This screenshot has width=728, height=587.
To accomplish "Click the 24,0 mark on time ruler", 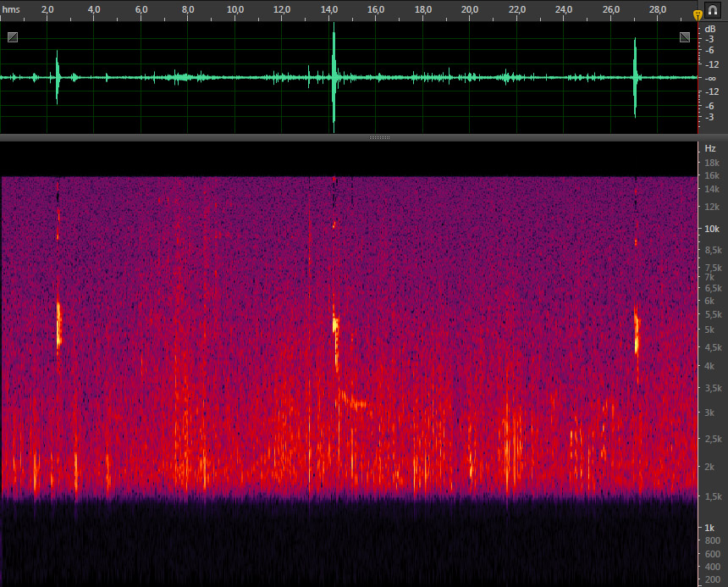I will [x=564, y=9].
